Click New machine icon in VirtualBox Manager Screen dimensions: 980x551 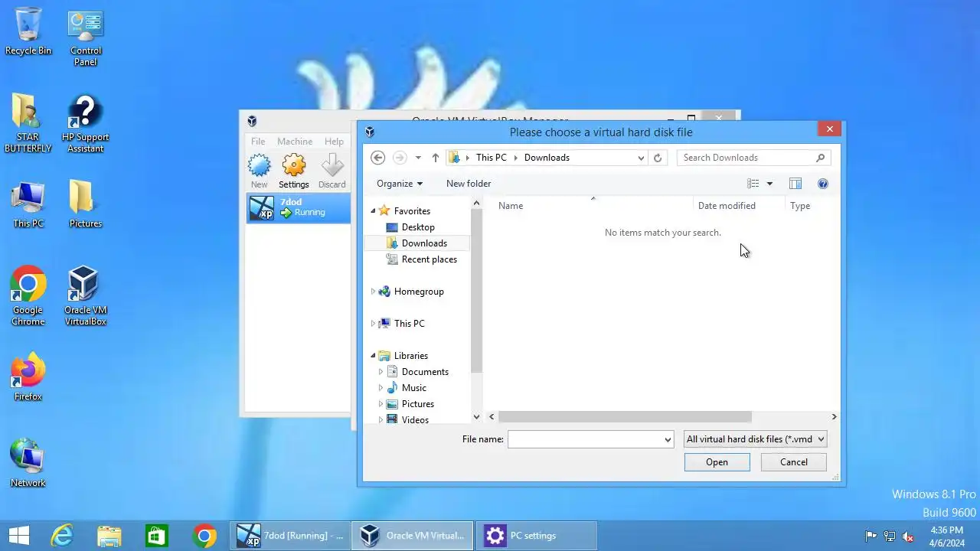point(260,171)
